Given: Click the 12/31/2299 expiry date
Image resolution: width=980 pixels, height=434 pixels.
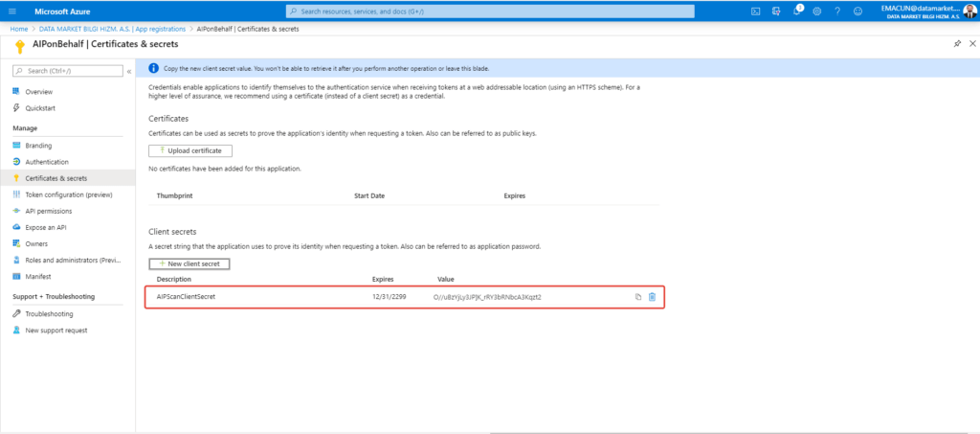Looking at the screenshot, I should (x=389, y=297).
